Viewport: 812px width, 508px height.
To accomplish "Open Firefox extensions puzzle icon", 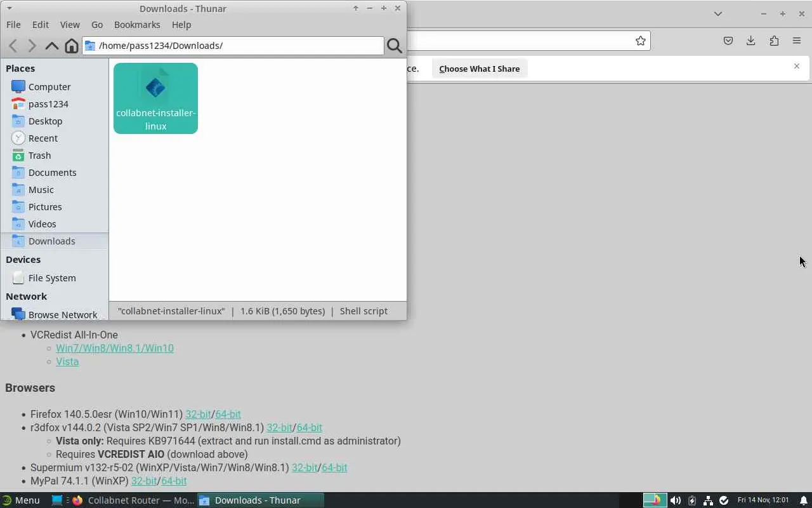I will 774,41.
